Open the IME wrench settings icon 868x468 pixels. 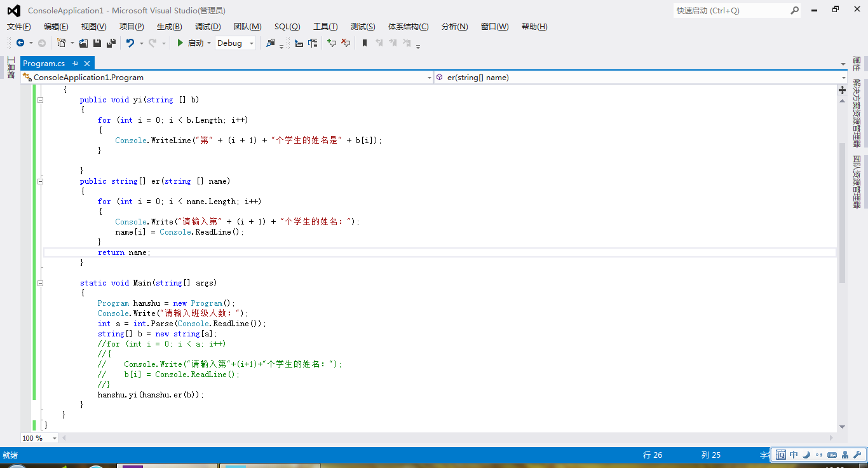click(x=857, y=455)
